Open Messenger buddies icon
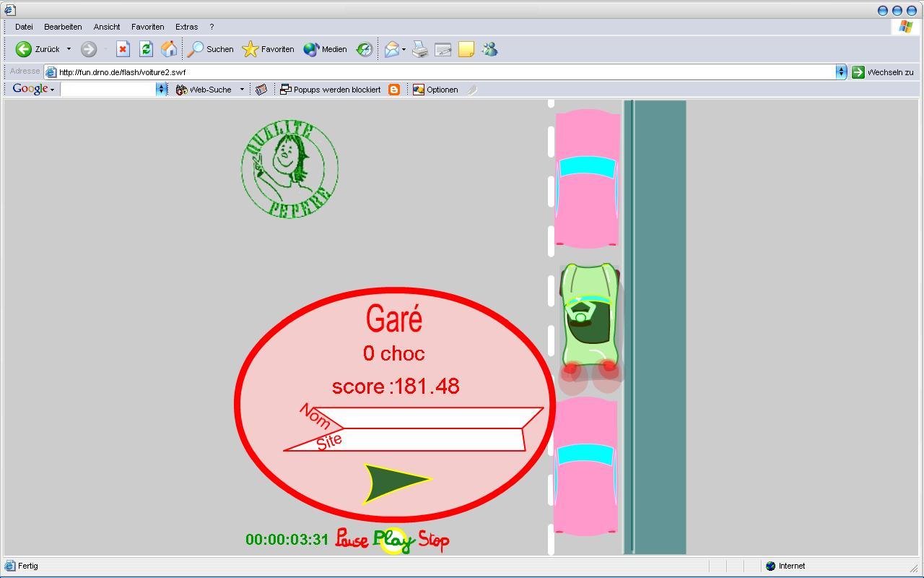924x578 pixels. click(489, 49)
